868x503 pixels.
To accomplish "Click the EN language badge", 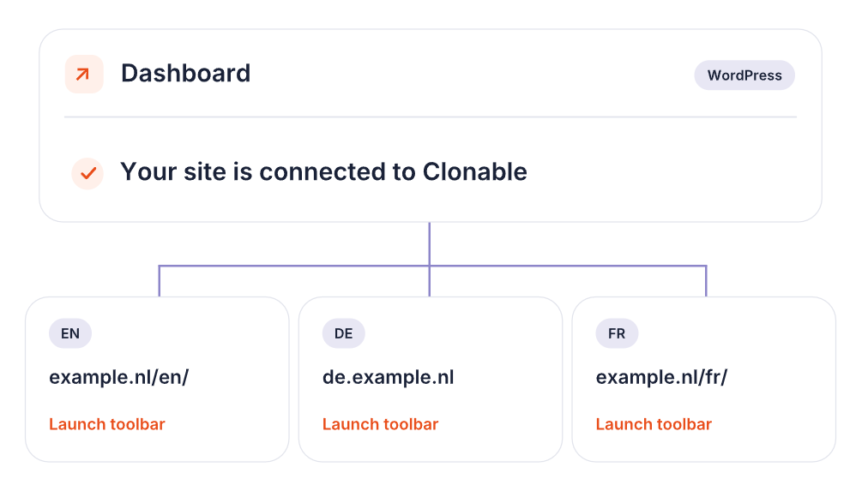I will click(x=70, y=333).
